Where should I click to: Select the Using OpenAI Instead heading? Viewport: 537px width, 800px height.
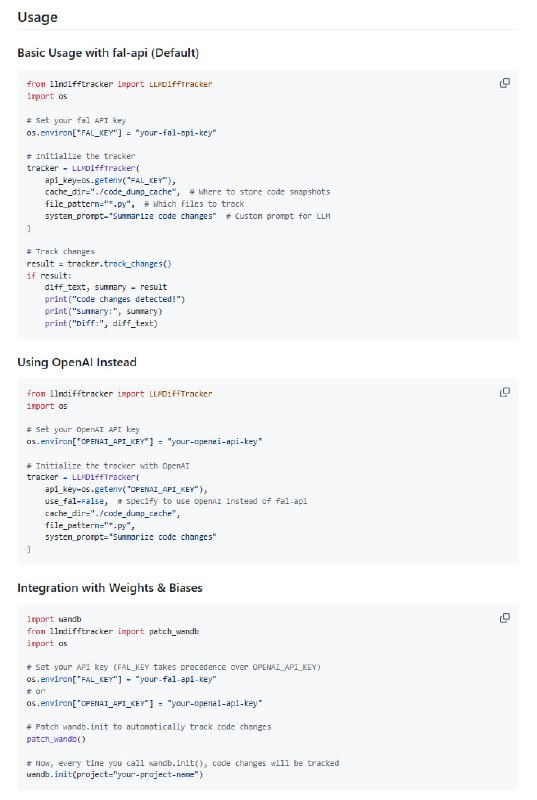point(77,362)
